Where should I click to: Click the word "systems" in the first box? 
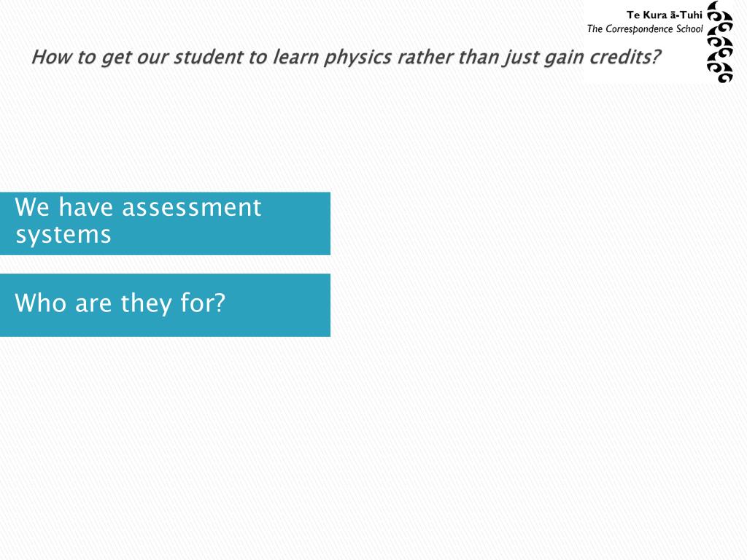coord(63,236)
